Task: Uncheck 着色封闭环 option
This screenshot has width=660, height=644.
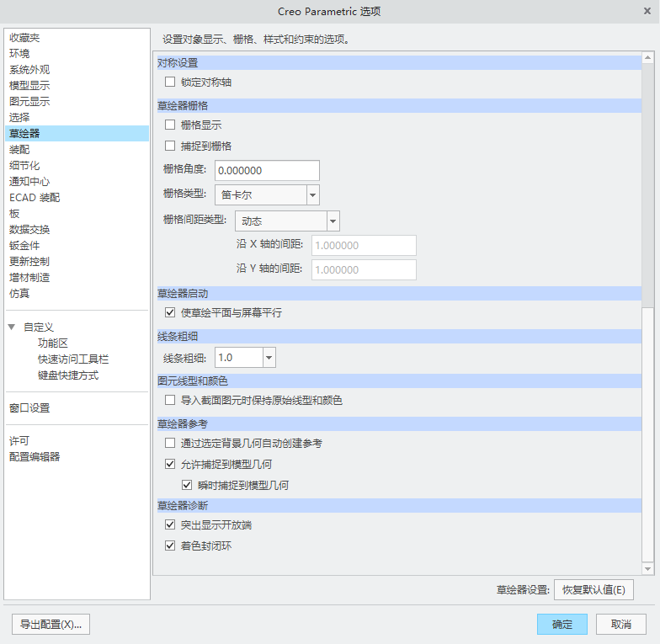Action: point(170,546)
